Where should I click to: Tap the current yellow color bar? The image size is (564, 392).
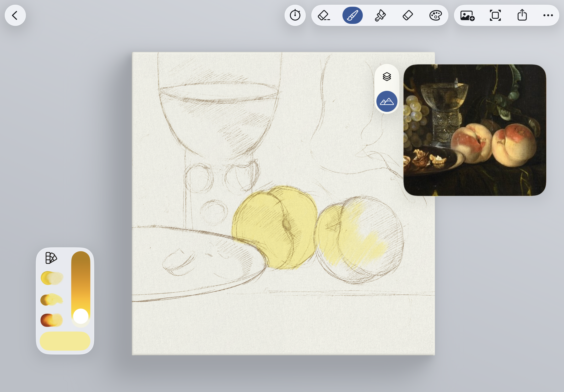(x=65, y=341)
